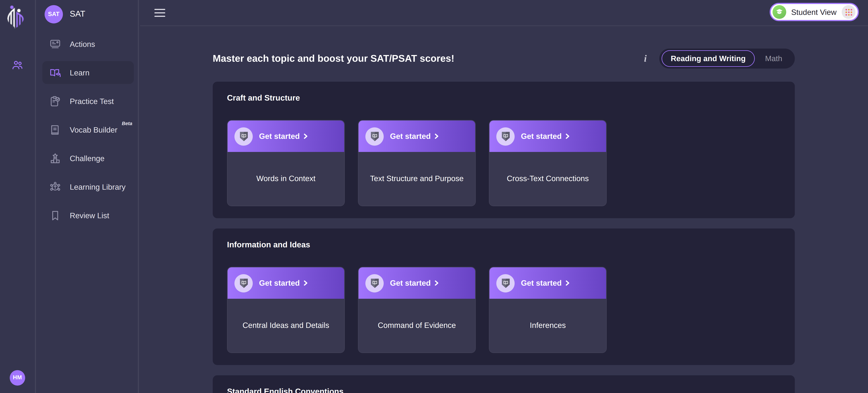The height and width of the screenshot is (393, 868).
Task: Click the Vocab Builder icon
Action: tap(55, 130)
